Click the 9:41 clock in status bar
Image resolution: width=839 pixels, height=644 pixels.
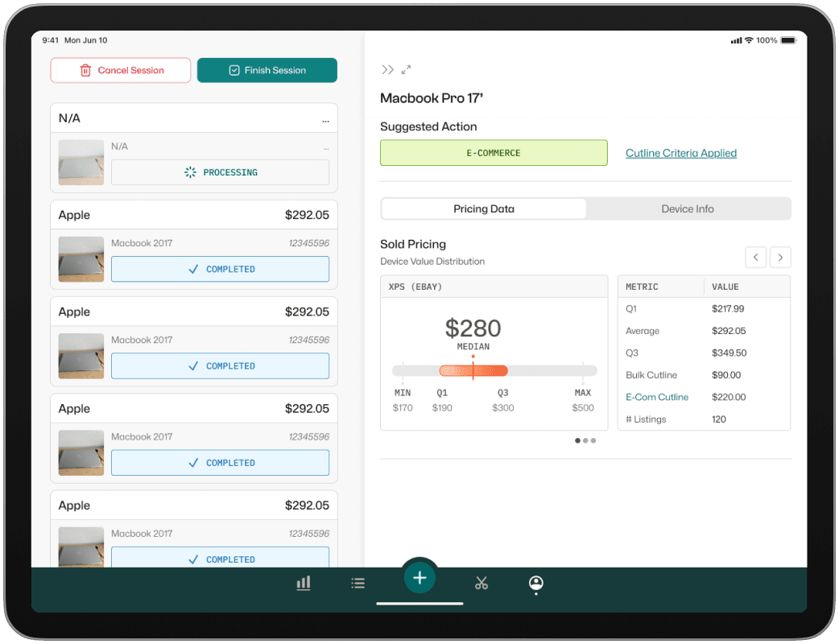(50, 40)
